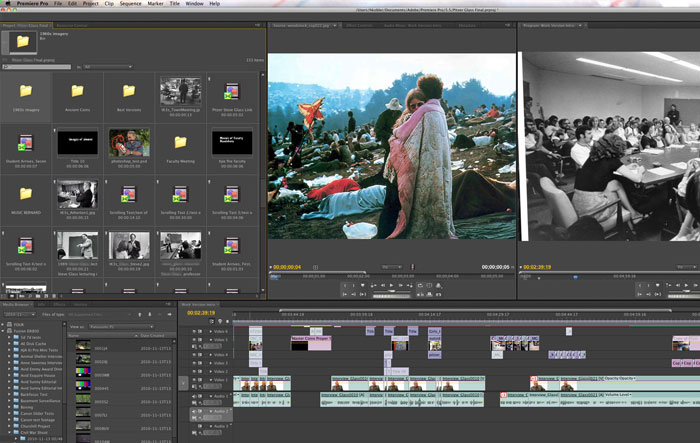700x443 pixels.
Task: Open the Premiere Pro application menu
Action: click(x=32, y=4)
